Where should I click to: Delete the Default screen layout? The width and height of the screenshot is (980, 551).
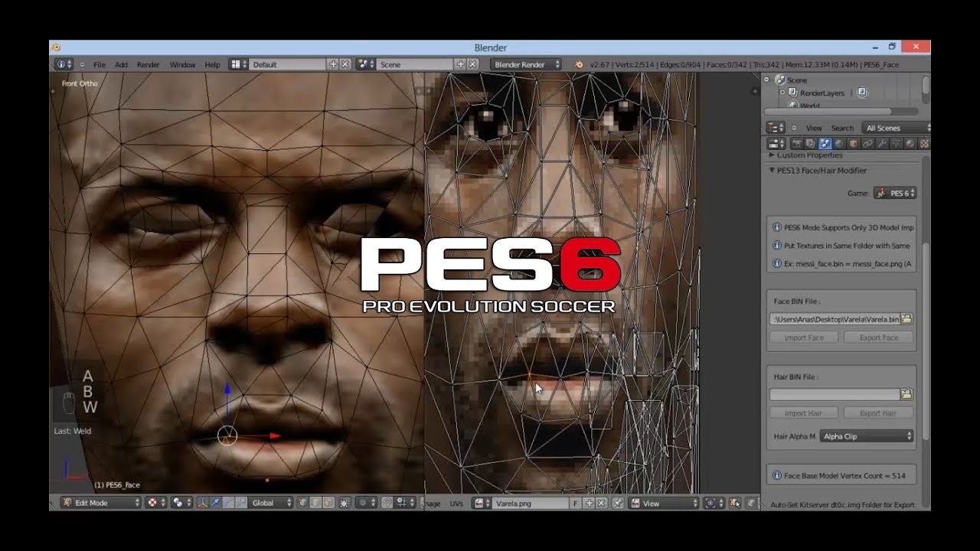[345, 65]
